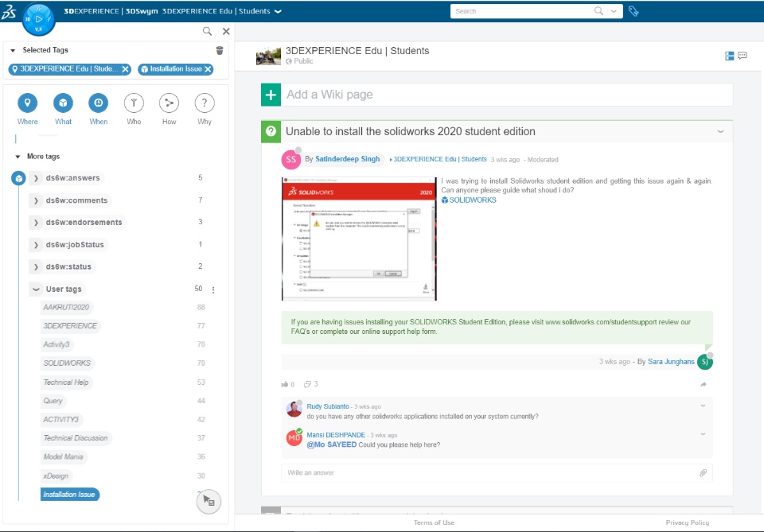This screenshot has height=532, width=764.
Task: Close the tags side panel
Action: tap(226, 31)
